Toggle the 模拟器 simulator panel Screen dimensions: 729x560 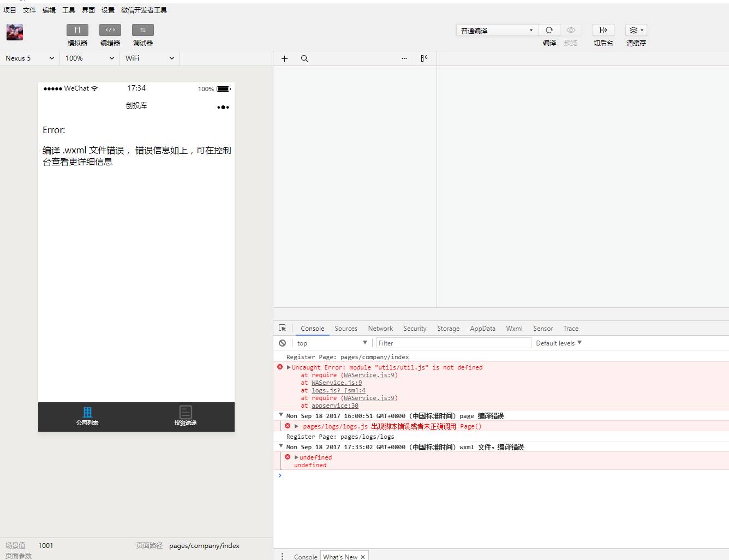click(x=77, y=30)
